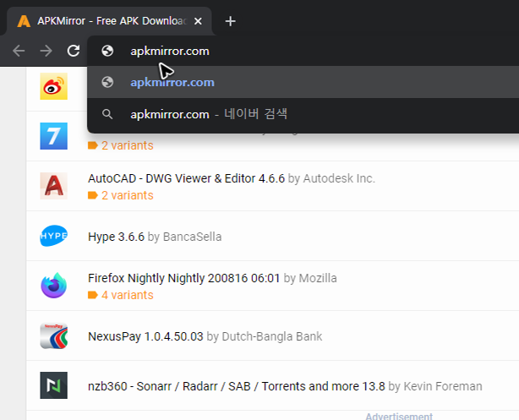Open Firefox Nightly Nightly 200816 06:01 link
The height and width of the screenshot is (420, 519).
point(184,278)
